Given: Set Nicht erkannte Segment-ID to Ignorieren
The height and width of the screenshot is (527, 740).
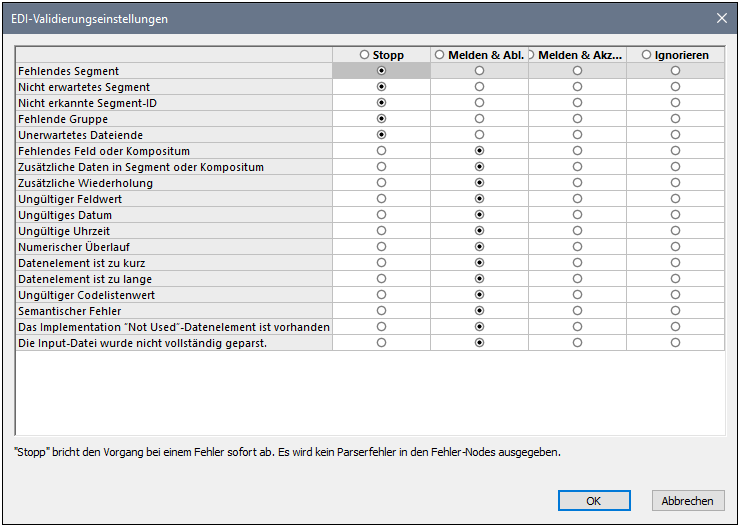Looking at the screenshot, I should [676, 103].
